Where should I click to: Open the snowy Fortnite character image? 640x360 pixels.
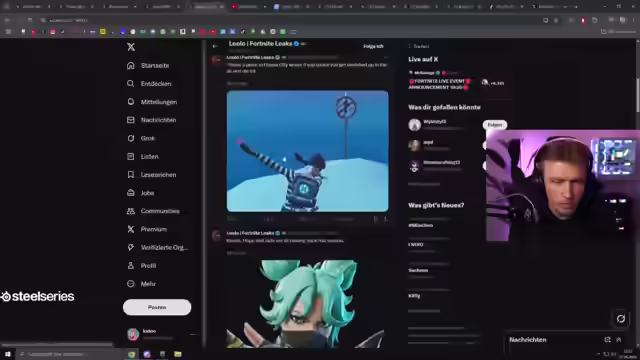(307, 151)
